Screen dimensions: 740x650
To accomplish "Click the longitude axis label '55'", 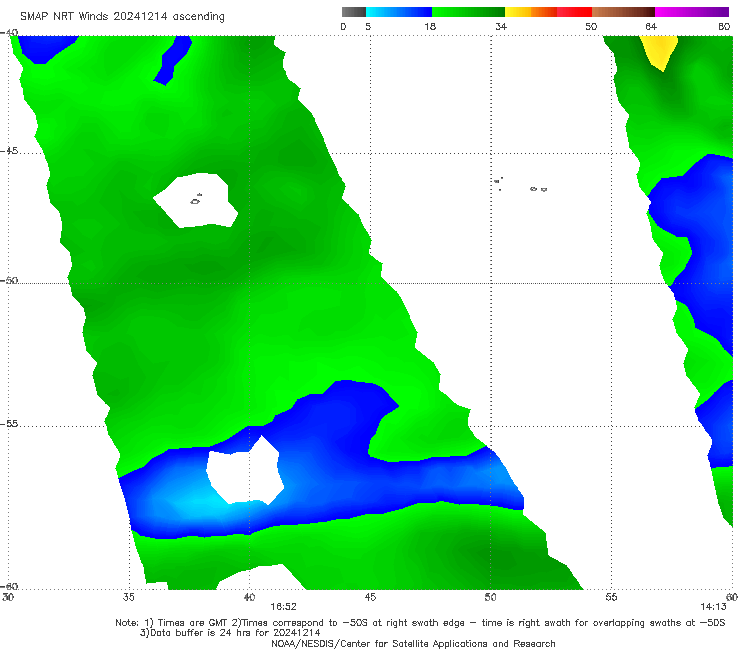I will pos(611,597).
